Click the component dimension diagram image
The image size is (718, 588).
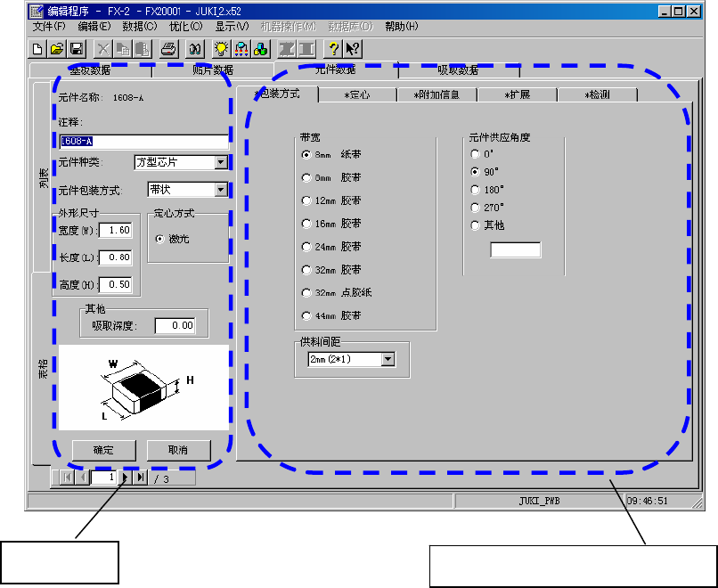[x=143, y=388]
